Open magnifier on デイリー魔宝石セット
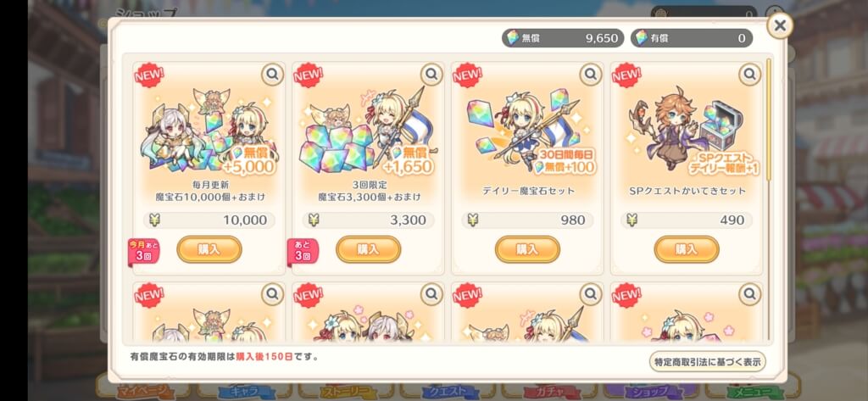 point(591,74)
